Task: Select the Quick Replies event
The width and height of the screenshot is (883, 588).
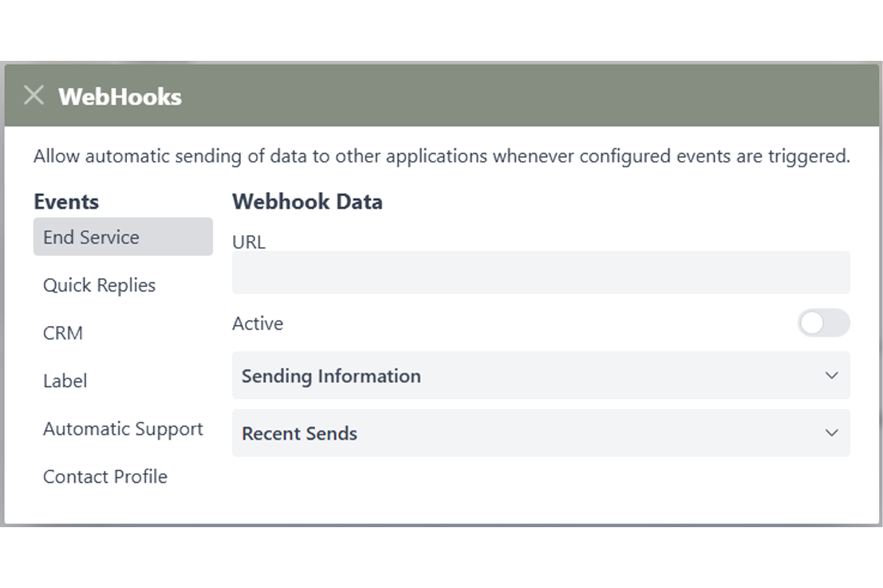Action: point(100,285)
